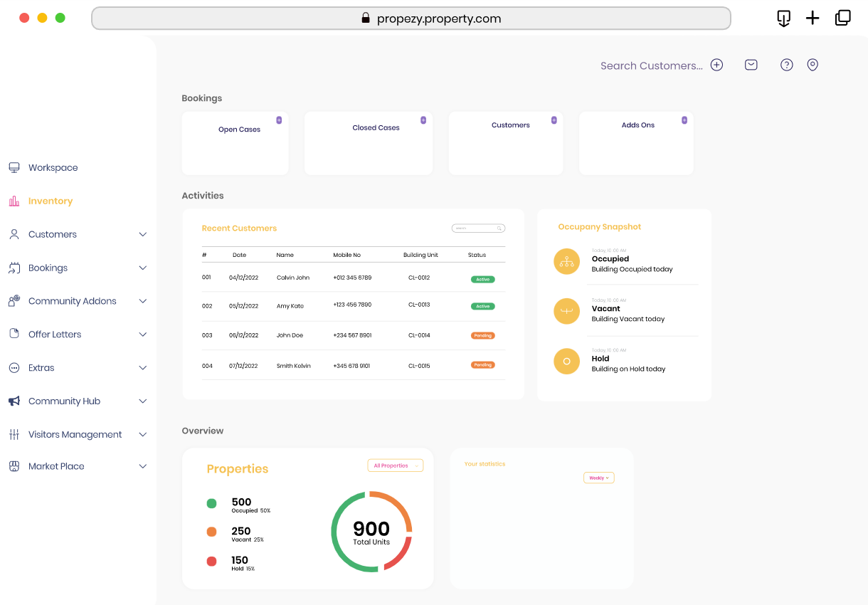Open the Weekly statistics dropdown
868x605 pixels.
(598, 478)
